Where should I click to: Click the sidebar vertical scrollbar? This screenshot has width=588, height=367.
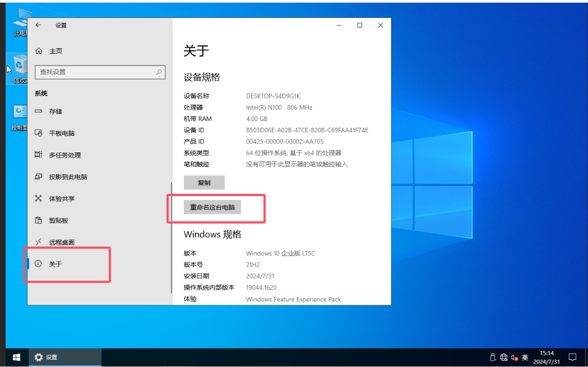pyautogui.click(x=171, y=235)
